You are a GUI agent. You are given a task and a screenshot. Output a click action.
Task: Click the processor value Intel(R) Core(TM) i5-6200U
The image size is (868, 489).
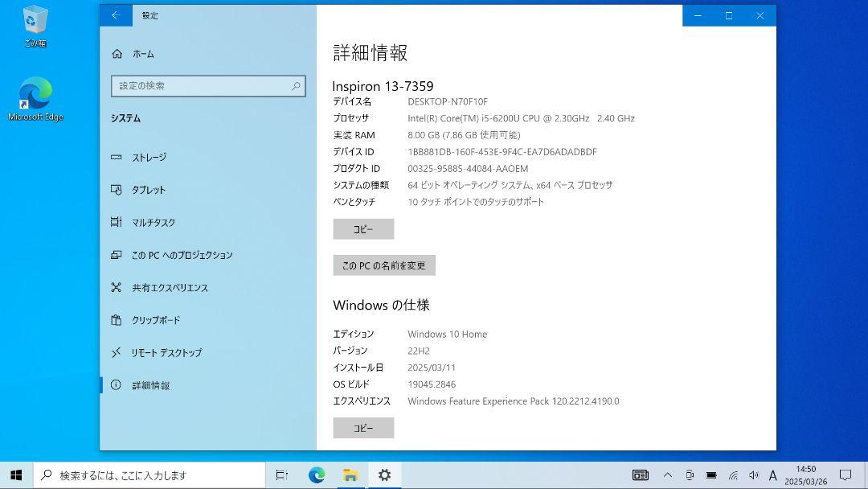pyautogui.click(x=522, y=118)
